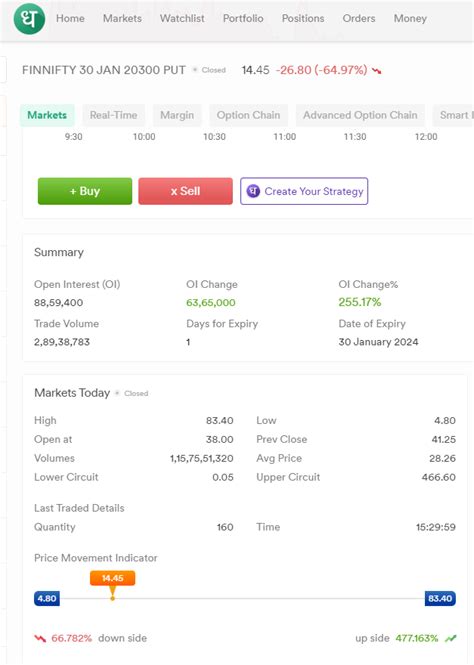Click the Closed indicator beside Markets Today
Image resolution: width=474 pixels, height=665 pixels.
point(132,393)
